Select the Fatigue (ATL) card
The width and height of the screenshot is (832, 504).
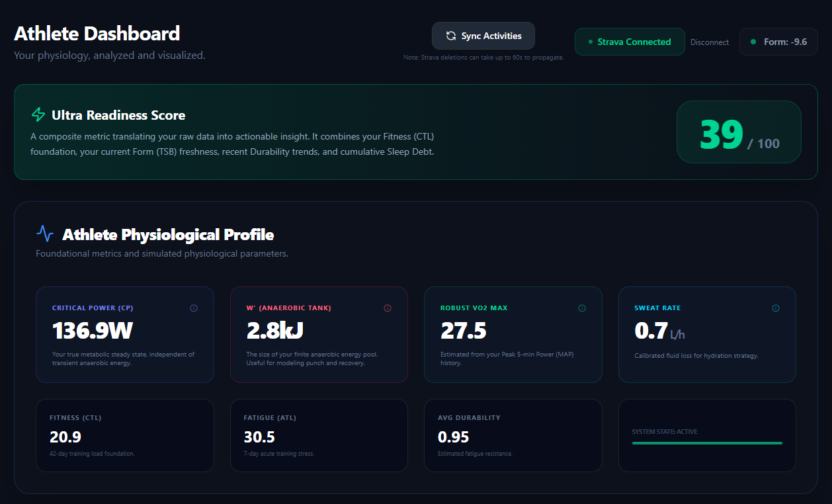coord(319,435)
